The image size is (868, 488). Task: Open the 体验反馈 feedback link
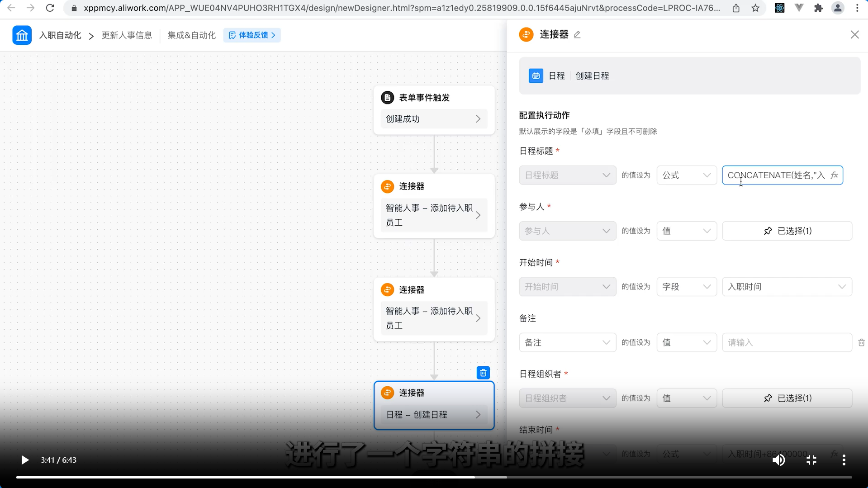[252, 35]
